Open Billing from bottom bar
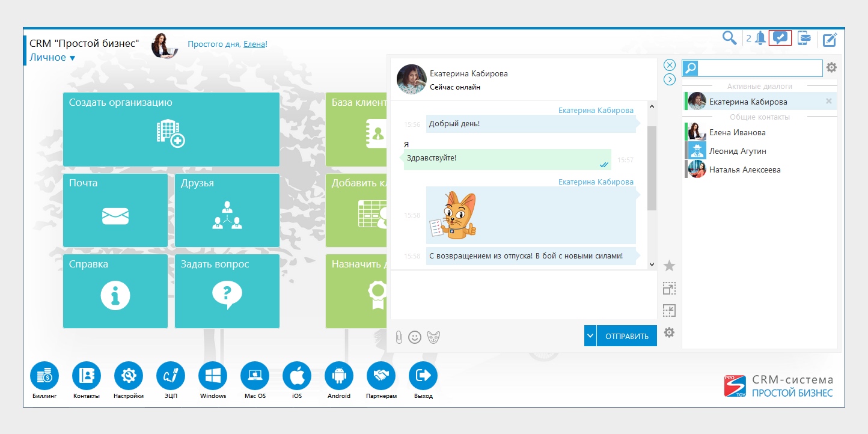This screenshot has width=868, height=434. tap(44, 376)
